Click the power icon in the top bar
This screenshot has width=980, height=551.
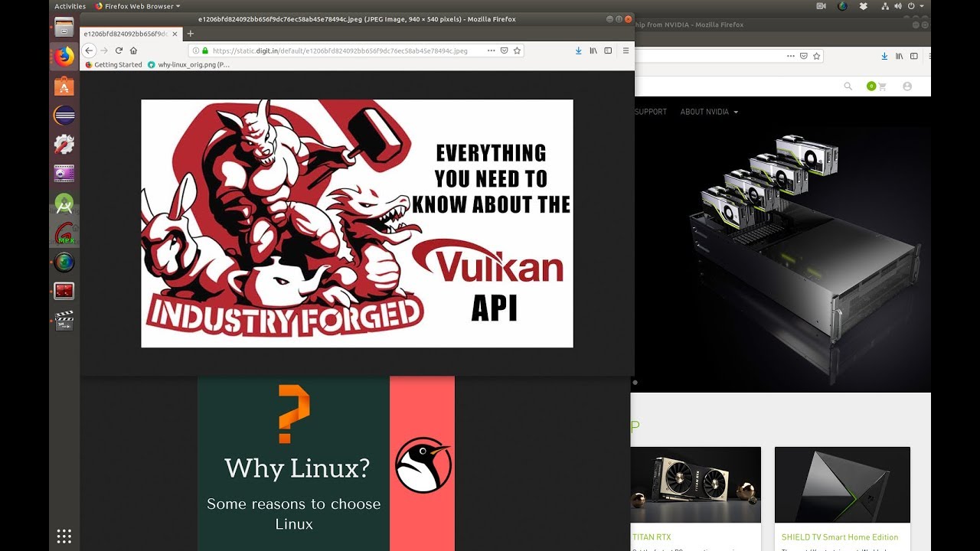(x=911, y=6)
